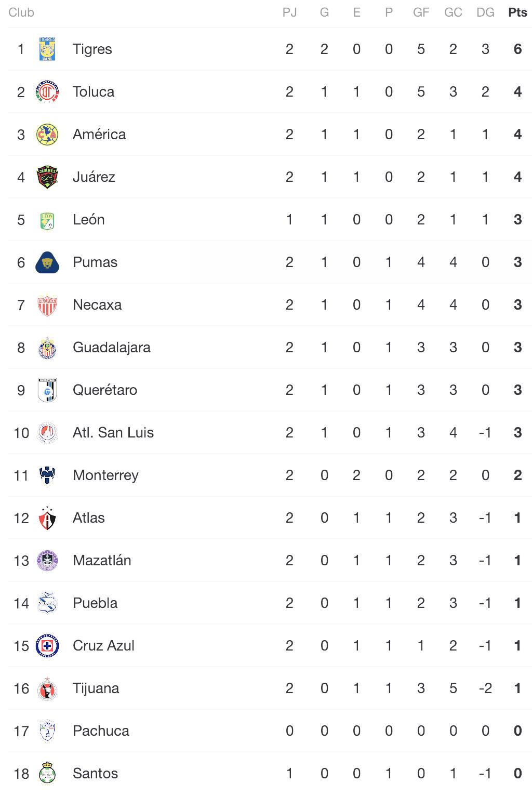Image resolution: width=532 pixels, height=796 pixels.
Task: Click the Querétaro club crest icon
Action: pyautogui.click(x=47, y=390)
